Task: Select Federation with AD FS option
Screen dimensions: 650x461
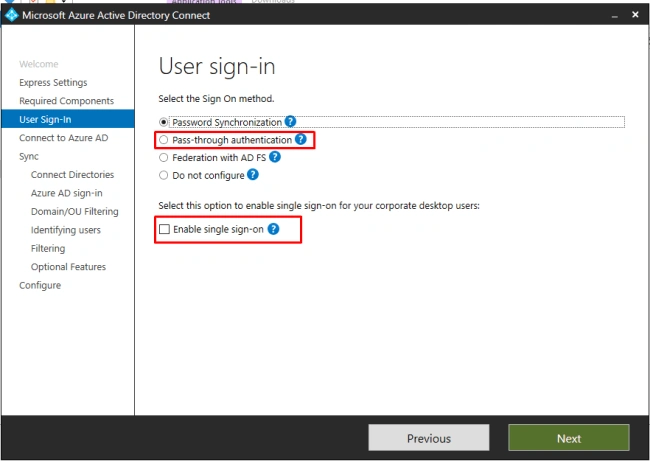Action: point(164,158)
